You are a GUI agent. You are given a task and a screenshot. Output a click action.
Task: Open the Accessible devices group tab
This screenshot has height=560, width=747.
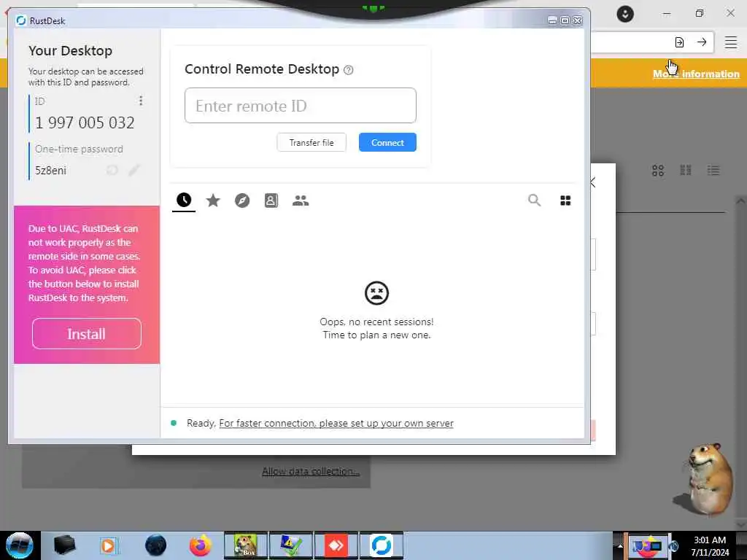[301, 201]
